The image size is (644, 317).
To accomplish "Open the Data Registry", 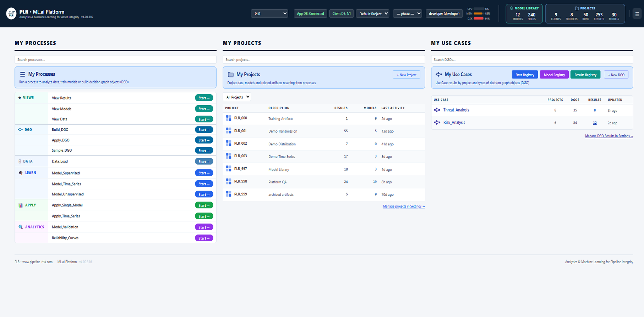I will [525, 75].
